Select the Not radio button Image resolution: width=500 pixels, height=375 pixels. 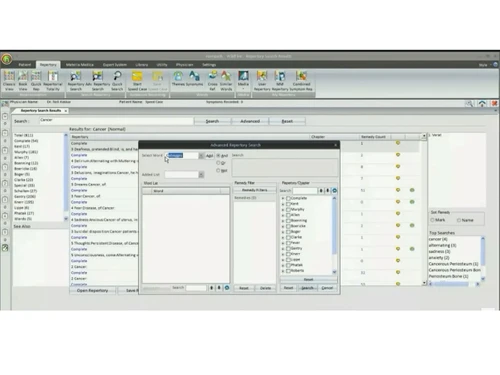pyautogui.click(x=218, y=170)
